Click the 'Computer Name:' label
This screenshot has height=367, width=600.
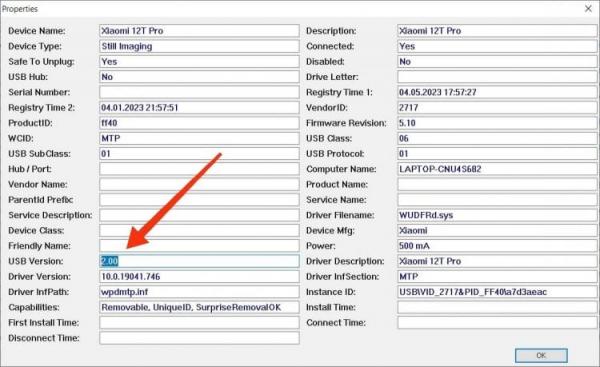click(341, 169)
